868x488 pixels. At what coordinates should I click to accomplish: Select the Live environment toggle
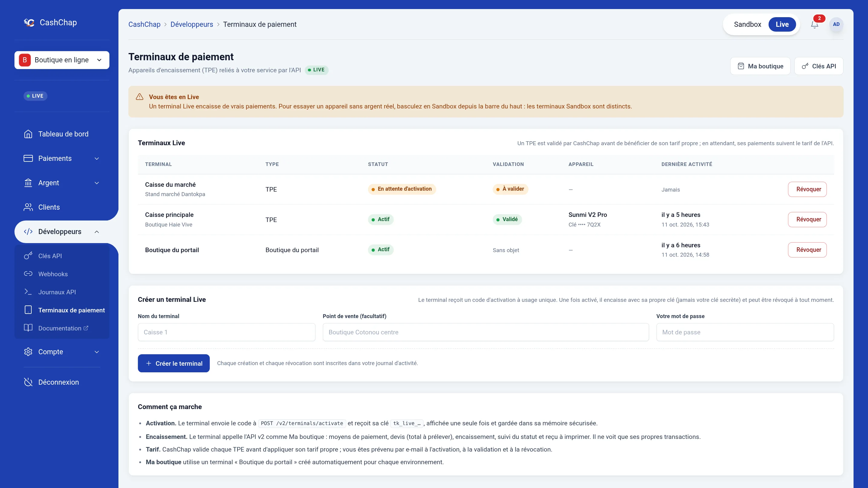click(x=782, y=24)
